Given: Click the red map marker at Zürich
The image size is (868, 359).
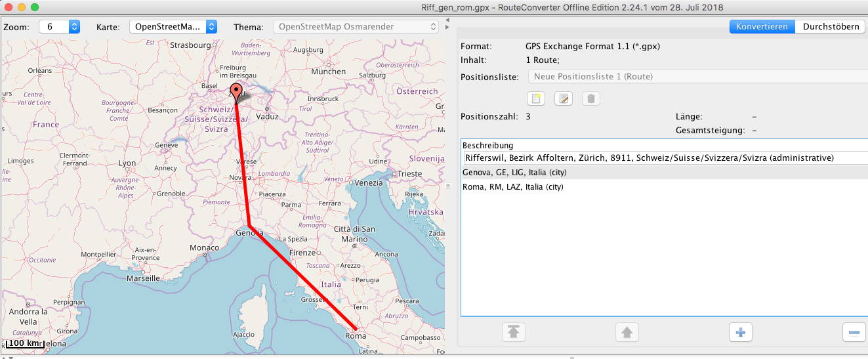Looking at the screenshot, I should [x=237, y=93].
